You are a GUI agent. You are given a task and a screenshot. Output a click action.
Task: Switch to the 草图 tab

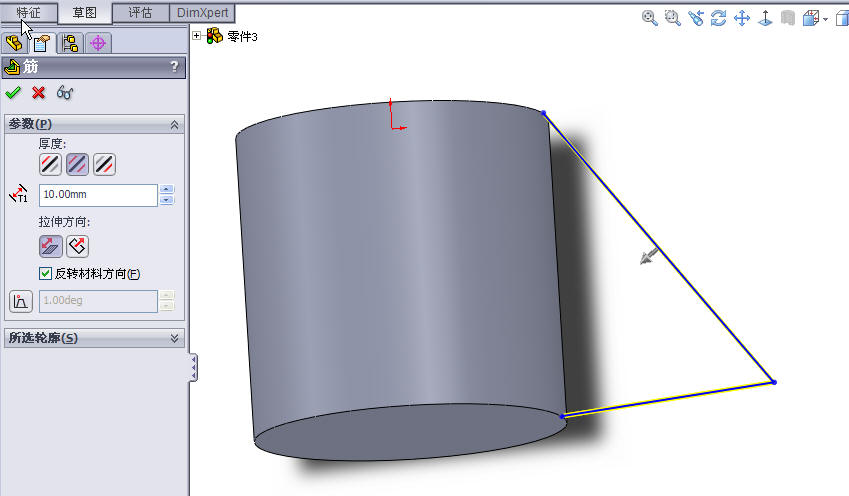[84, 12]
